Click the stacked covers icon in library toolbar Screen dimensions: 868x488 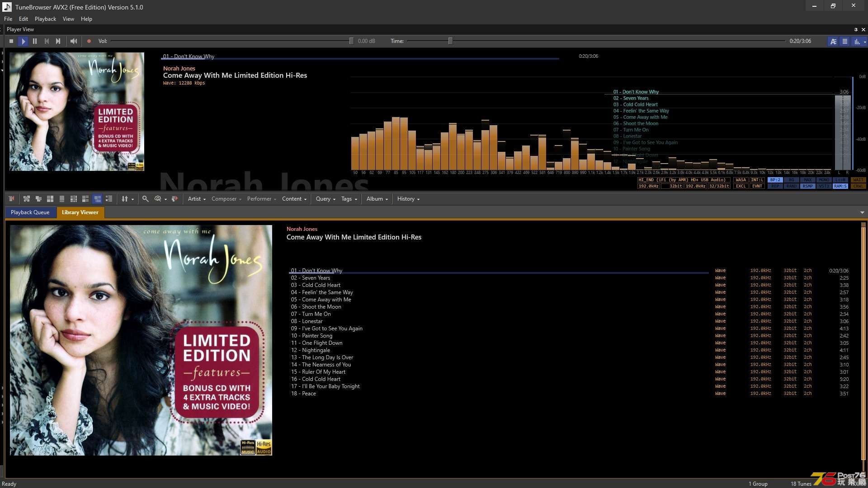click(x=38, y=199)
